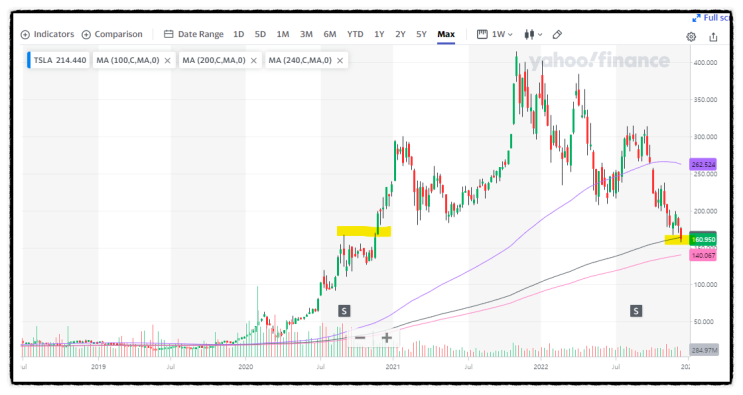Select the 5Y range
Viewport: 743px width, 395px height.
[x=421, y=34]
